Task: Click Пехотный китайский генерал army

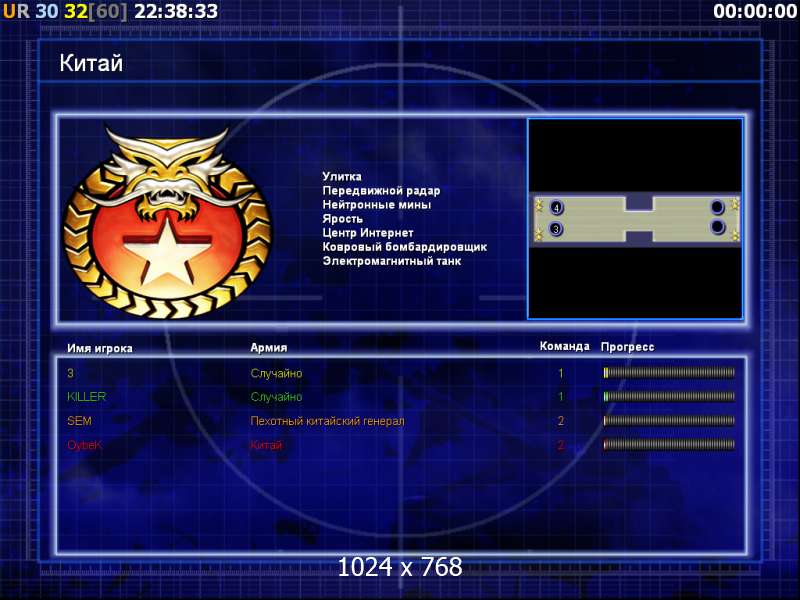Action: pyautogui.click(x=327, y=421)
